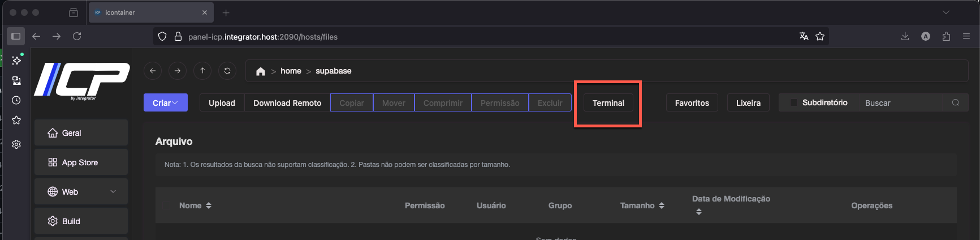Open Build in sidebar menu
980x240 pixels.
(x=81, y=221)
